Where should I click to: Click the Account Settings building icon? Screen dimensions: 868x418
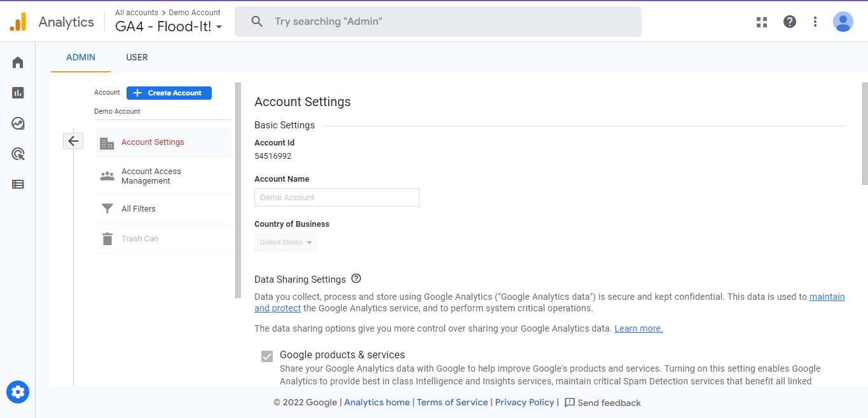pos(107,143)
